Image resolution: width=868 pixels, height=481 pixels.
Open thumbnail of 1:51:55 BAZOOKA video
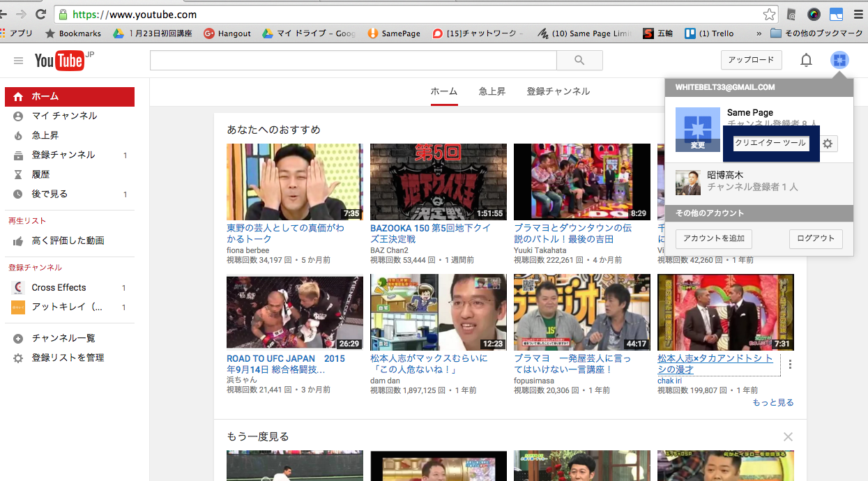(439, 182)
